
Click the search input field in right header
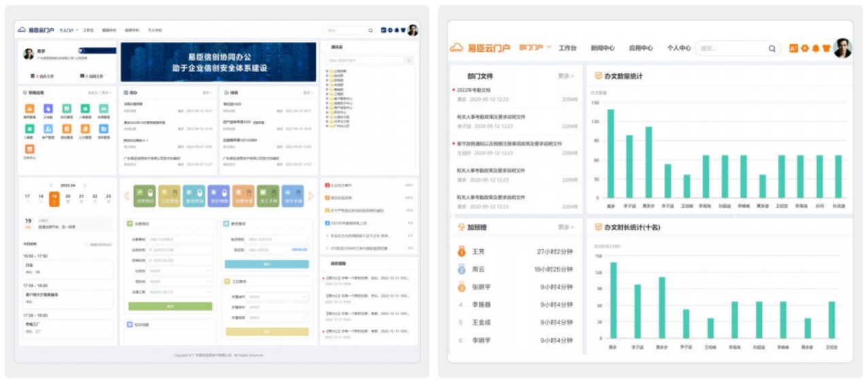click(731, 48)
